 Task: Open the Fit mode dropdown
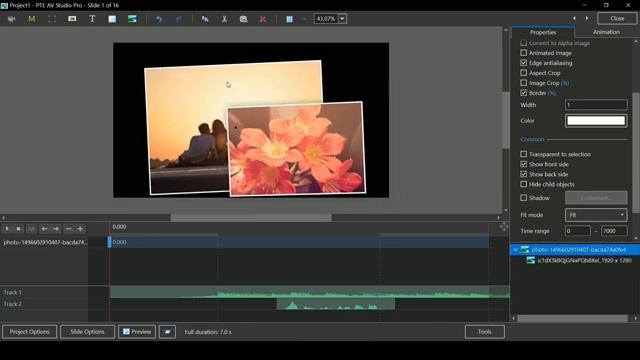click(596, 215)
